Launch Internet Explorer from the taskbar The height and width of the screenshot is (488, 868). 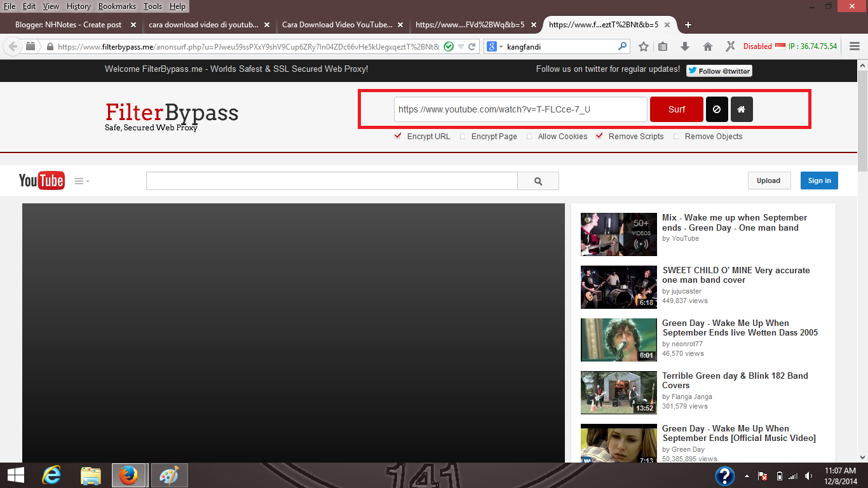pos(51,475)
